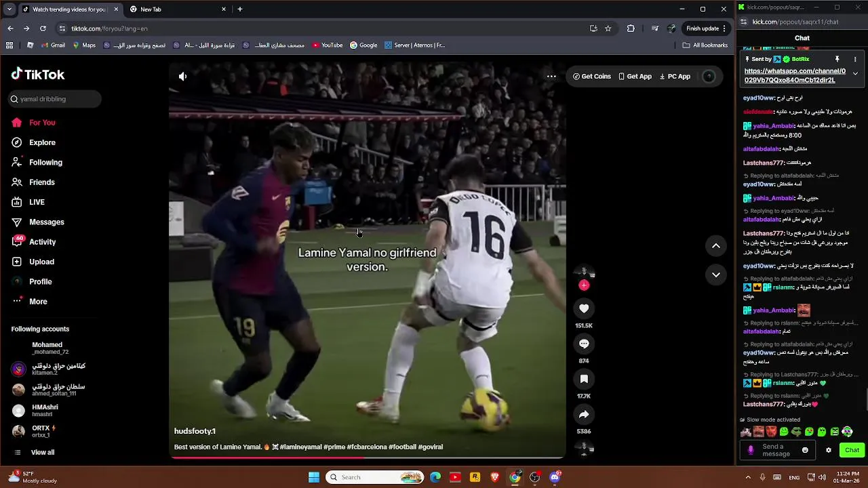
Task: Open the Windows Start menu
Action: click(x=314, y=477)
